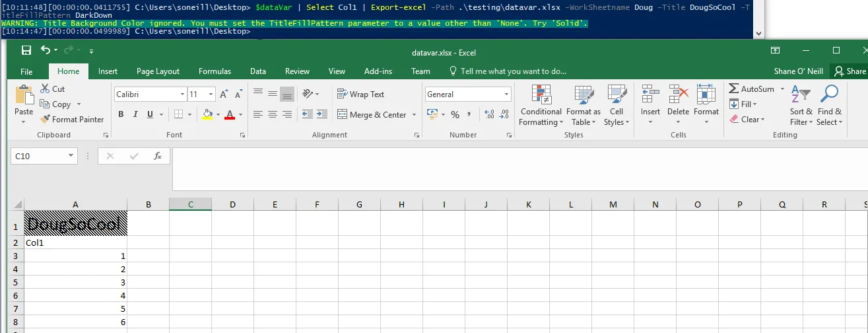Screen dimensions: 868x333
Task: Apply yellow fill color to cell
Action: 207,114
